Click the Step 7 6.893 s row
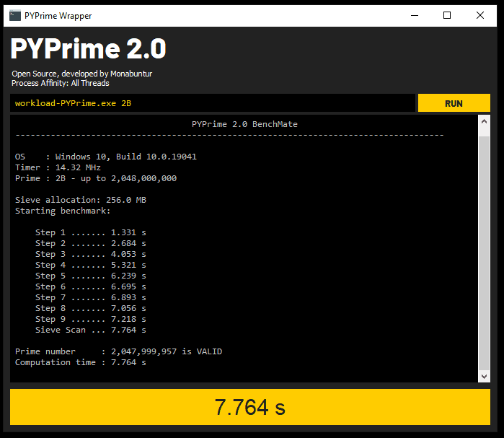 tap(91, 297)
